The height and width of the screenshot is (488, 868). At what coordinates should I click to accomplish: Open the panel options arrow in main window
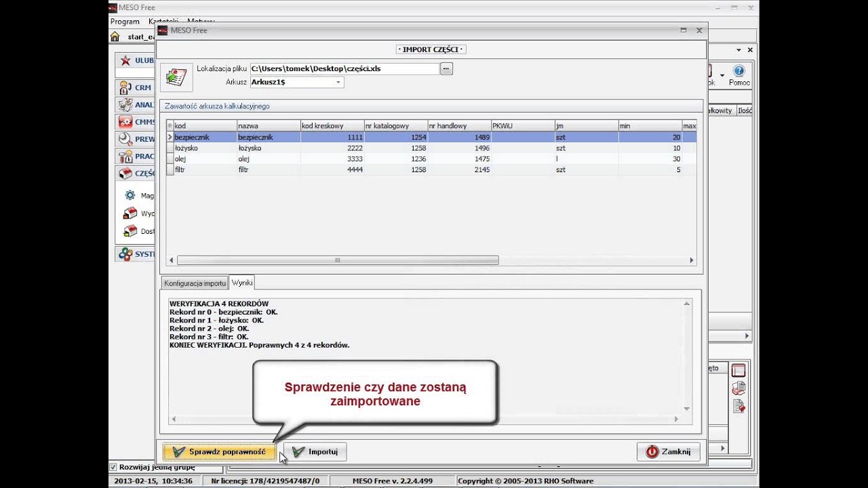click(x=739, y=50)
